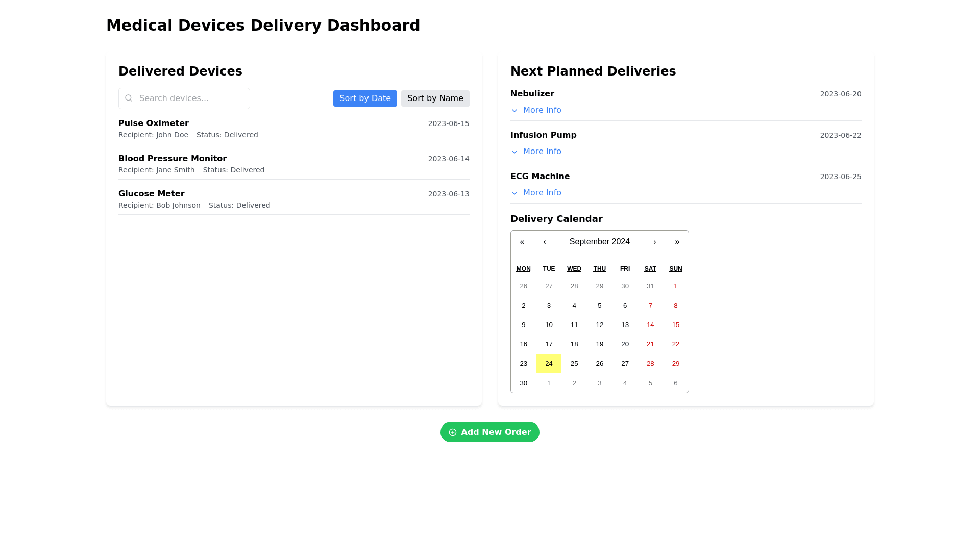The width and height of the screenshot is (980, 551).
Task: Open the Pulse Oximeter delivery entry
Action: [x=154, y=123]
